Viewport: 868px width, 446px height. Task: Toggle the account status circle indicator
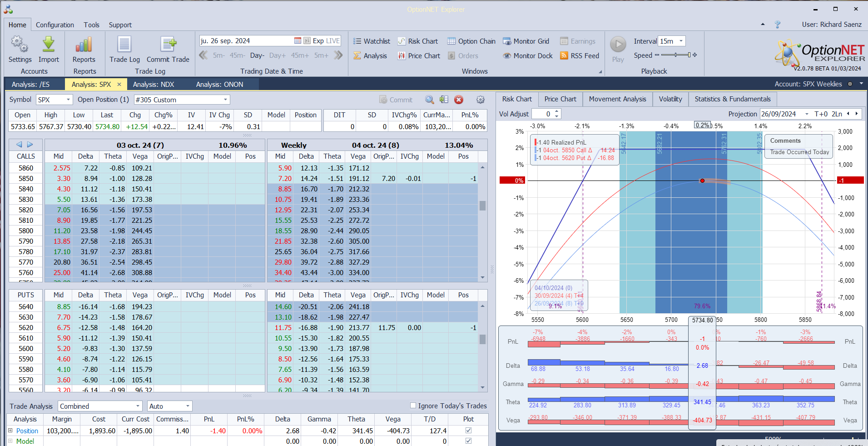click(x=850, y=84)
